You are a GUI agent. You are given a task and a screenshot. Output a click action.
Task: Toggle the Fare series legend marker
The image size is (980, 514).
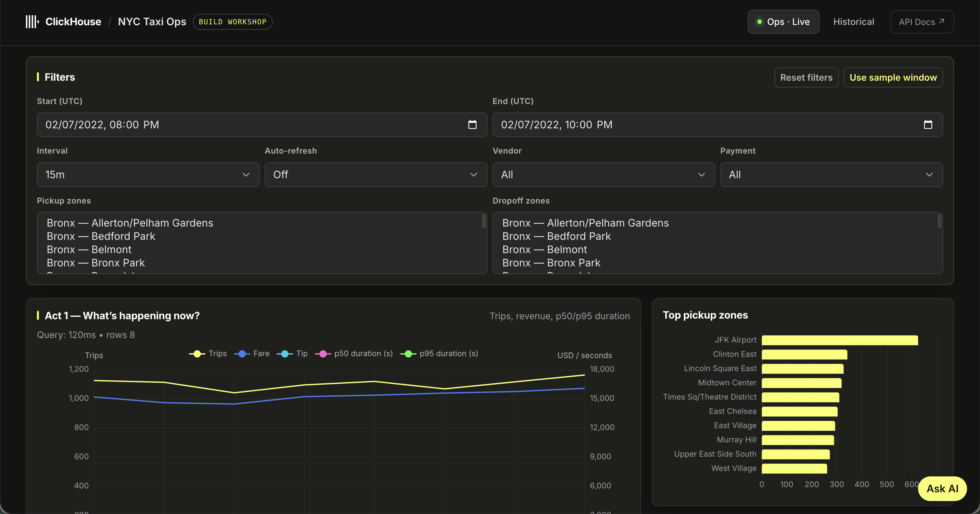(x=242, y=354)
